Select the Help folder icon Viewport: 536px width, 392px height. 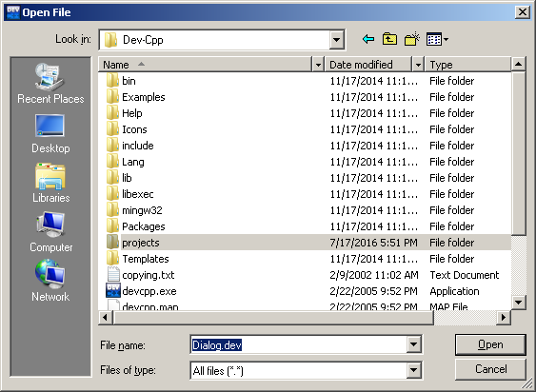[x=112, y=113]
